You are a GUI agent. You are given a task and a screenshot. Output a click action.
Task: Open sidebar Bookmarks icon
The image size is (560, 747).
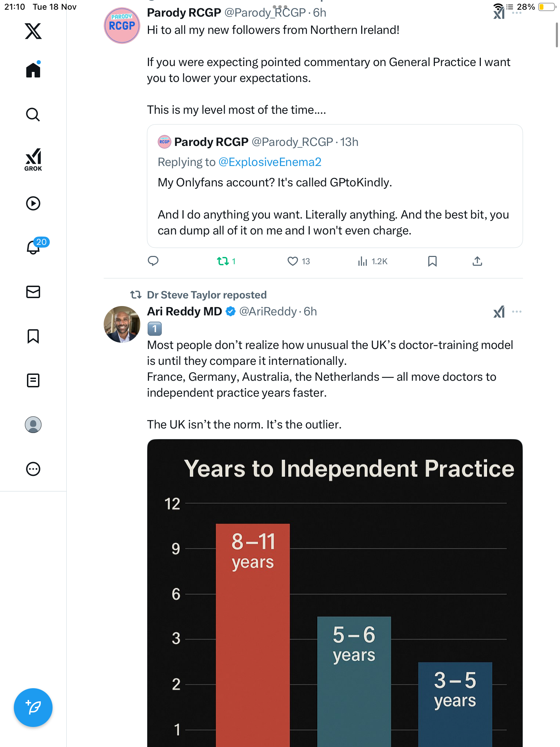tap(33, 336)
